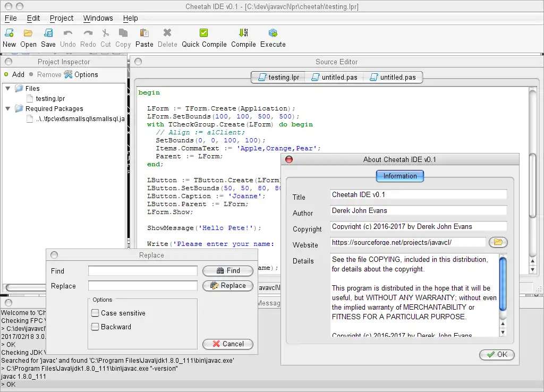The height and width of the screenshot is (392, 544).
Task: Click the Save toolbar icon
Action: click(48, 33)
